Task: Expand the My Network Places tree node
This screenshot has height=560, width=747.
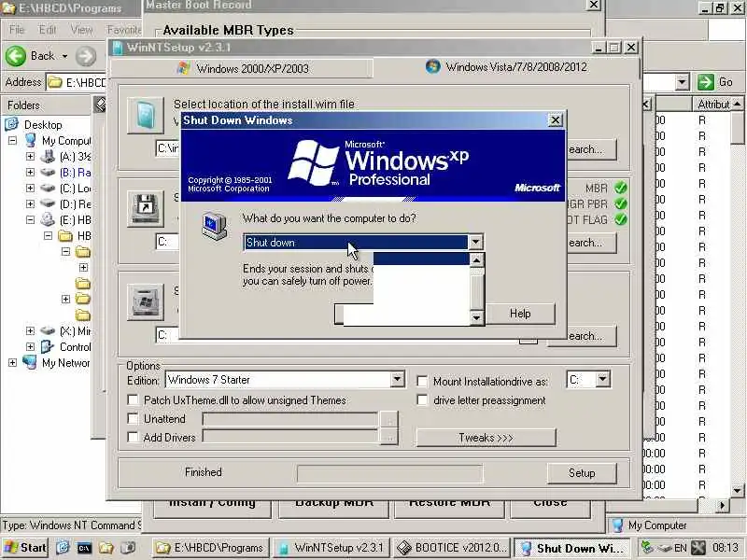Action: coord(12,362)
